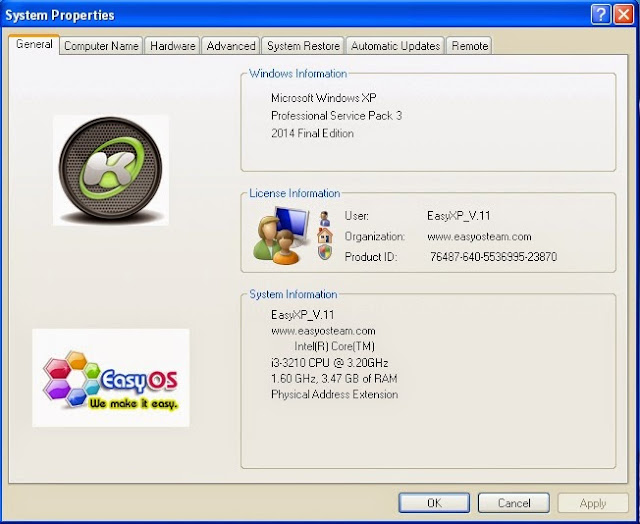
Task: Click the Cancel button
Action: click(513, 503)
